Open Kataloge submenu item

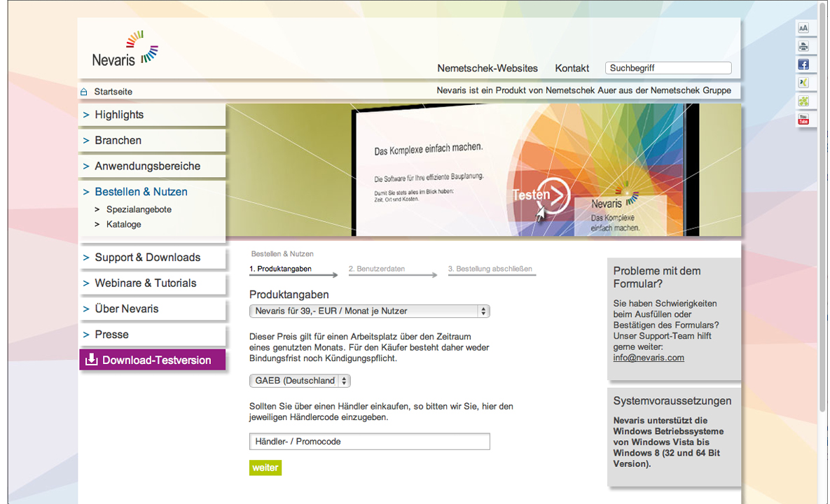coord(123,224)
